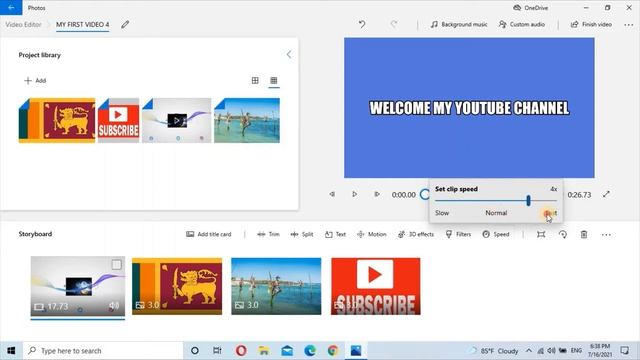Open the taskbar weather widget
This screenshot has width=640, height=360.
(494, 351)
